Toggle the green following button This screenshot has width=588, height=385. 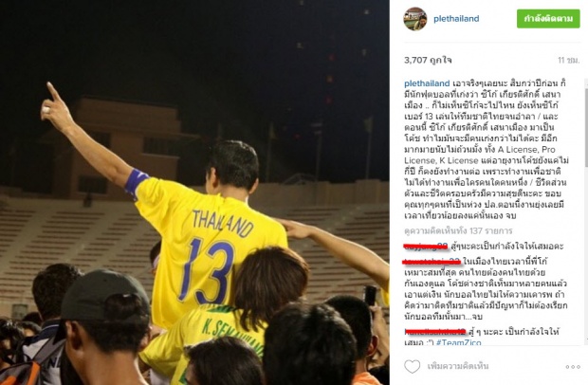click(x=548, y=18)
